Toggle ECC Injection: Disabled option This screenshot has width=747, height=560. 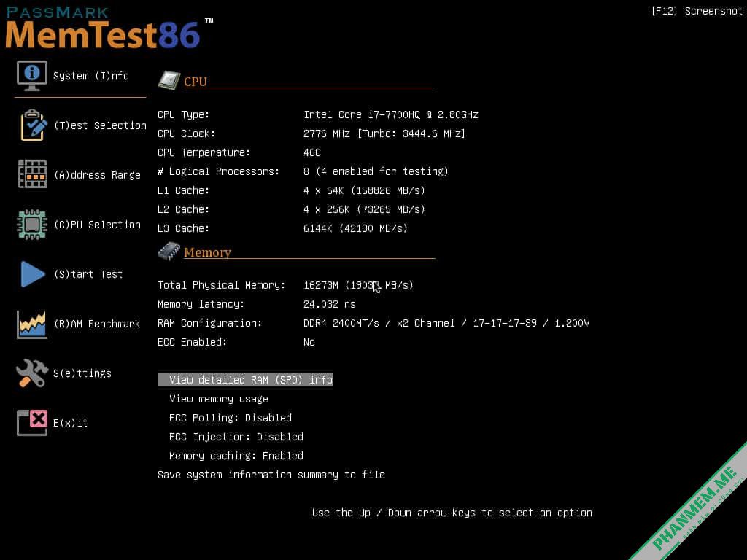[236, 437]
